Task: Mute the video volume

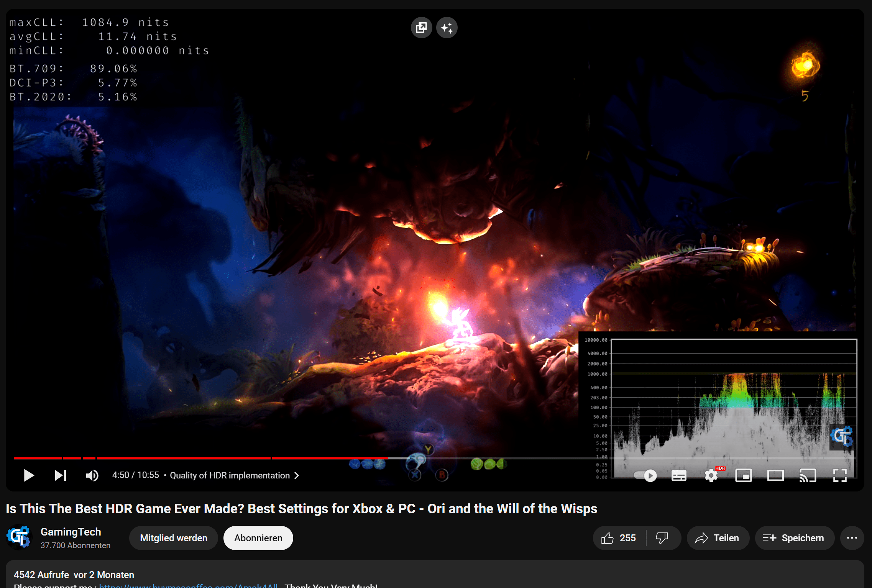Action: pyautogui.click(x=92, y=475)
